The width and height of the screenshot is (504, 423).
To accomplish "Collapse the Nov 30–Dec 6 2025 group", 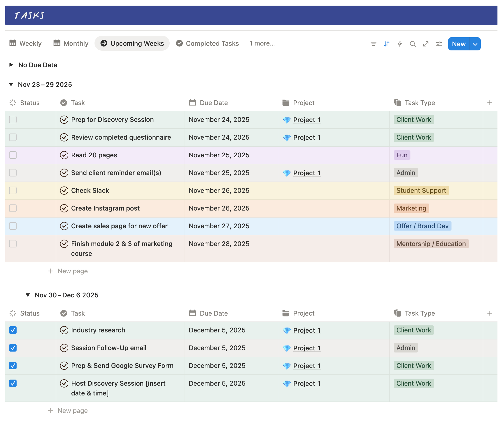I will 28,295.
